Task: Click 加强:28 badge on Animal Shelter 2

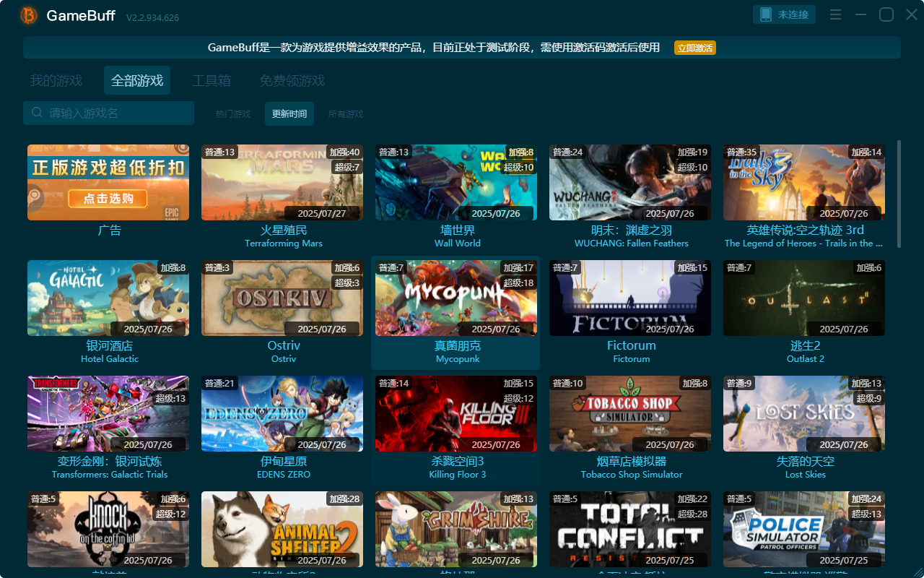Action: point(344,499)
